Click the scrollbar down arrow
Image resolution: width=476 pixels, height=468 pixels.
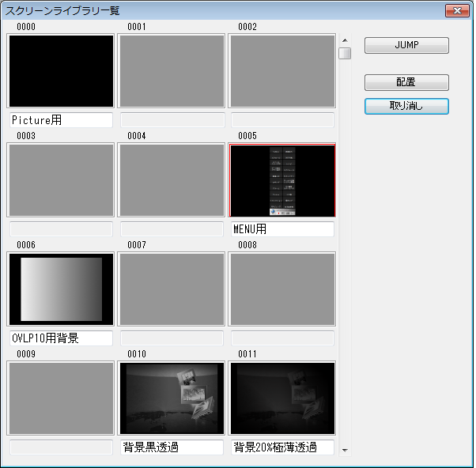tap(345, 451)
